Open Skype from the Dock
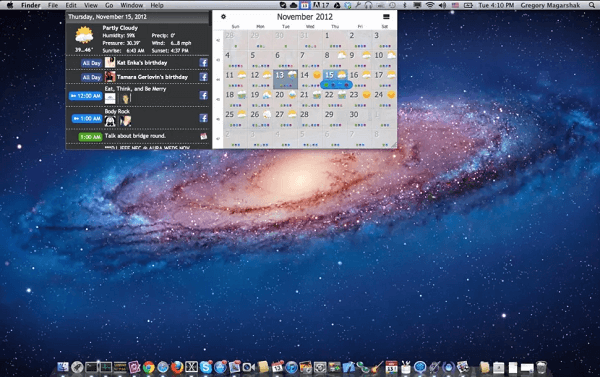Viewport: 600px width, 377px height. pyautogui.click(x=206, y=367)
